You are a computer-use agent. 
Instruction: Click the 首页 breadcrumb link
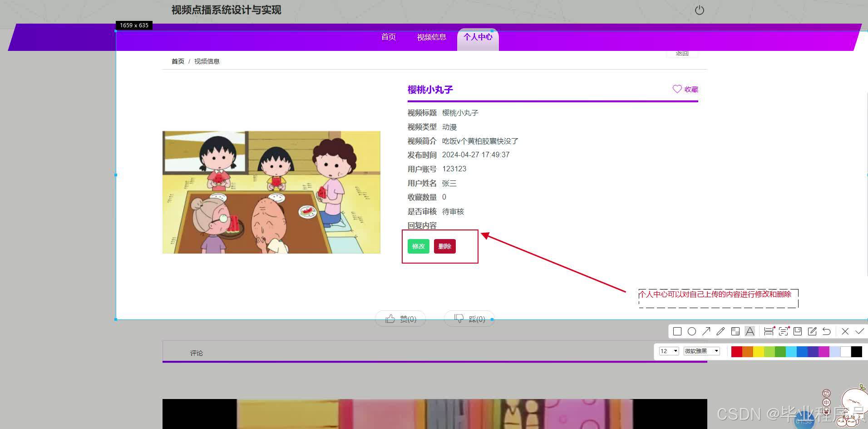point(178,61)
